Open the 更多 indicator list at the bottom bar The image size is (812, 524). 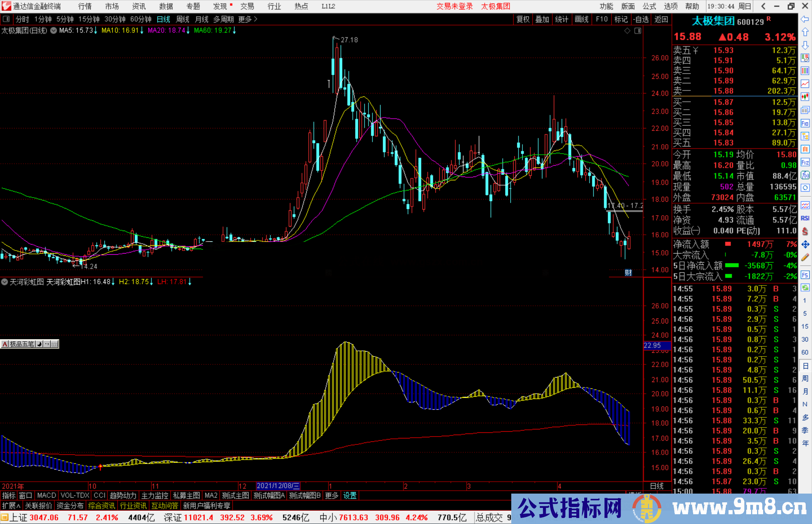point(331,495)
